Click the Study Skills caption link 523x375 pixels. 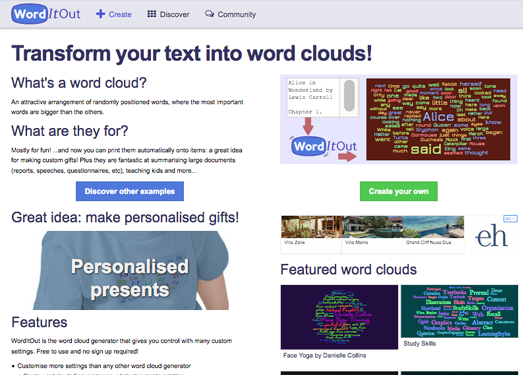(420, 343)
